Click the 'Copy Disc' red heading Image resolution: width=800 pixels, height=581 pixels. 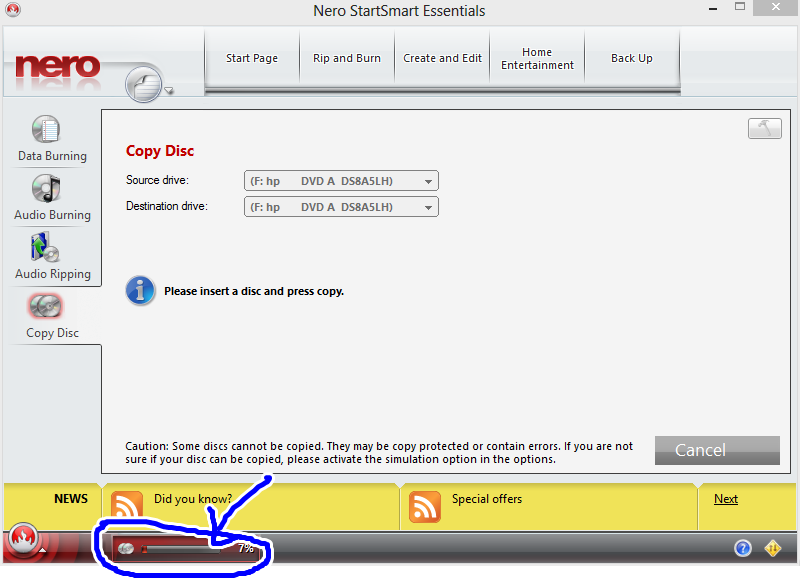[x=160, y=151]
